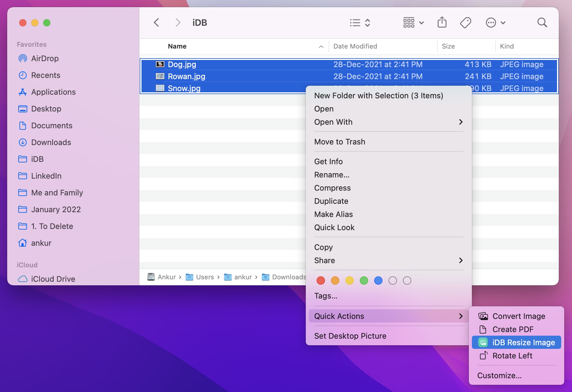Apply the red tag color

click(x=321, y=281)
